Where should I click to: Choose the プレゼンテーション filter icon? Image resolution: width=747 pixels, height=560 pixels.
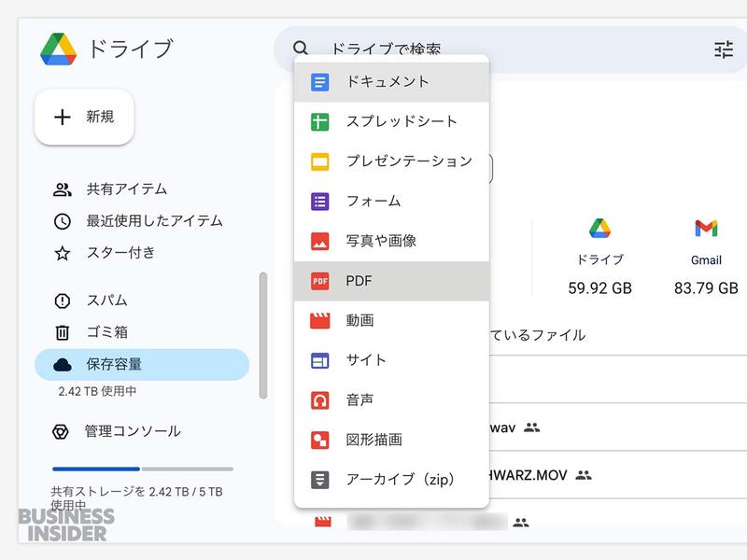(x=318, y=161)
